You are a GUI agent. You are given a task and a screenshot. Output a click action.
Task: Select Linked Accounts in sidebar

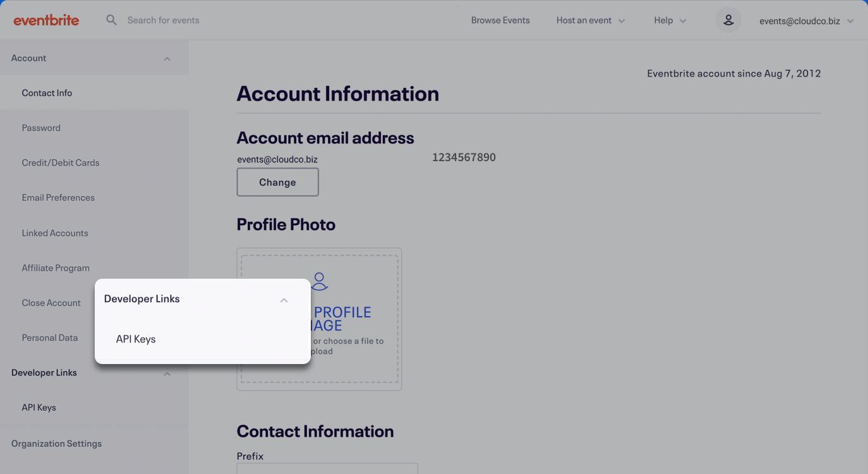pyautogui.click(x=55, y=233)
